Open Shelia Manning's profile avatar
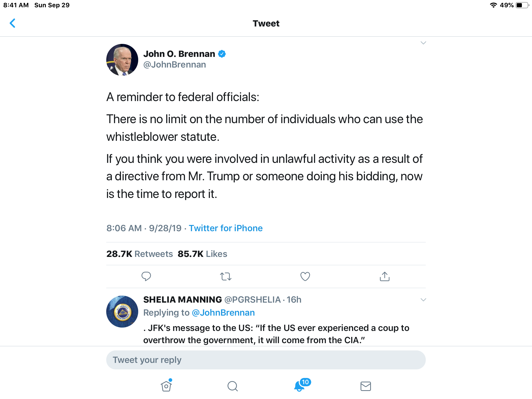 pyautogui.click(x=122, y=311)
